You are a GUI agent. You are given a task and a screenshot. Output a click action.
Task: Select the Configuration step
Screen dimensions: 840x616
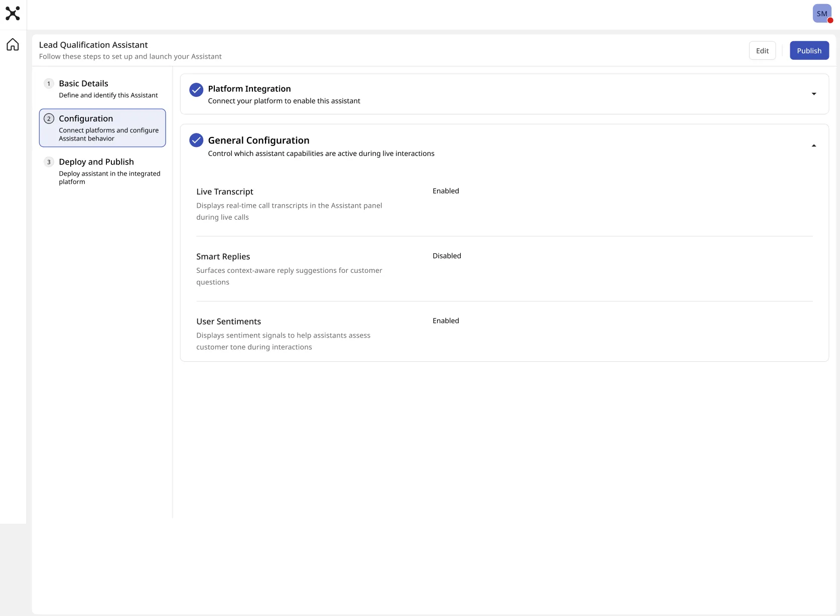pos(102,128)
